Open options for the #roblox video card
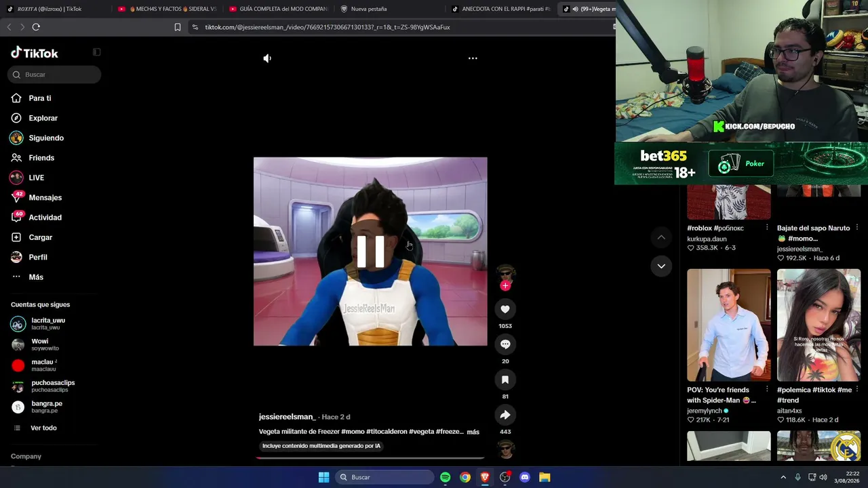 click(767, 228)
